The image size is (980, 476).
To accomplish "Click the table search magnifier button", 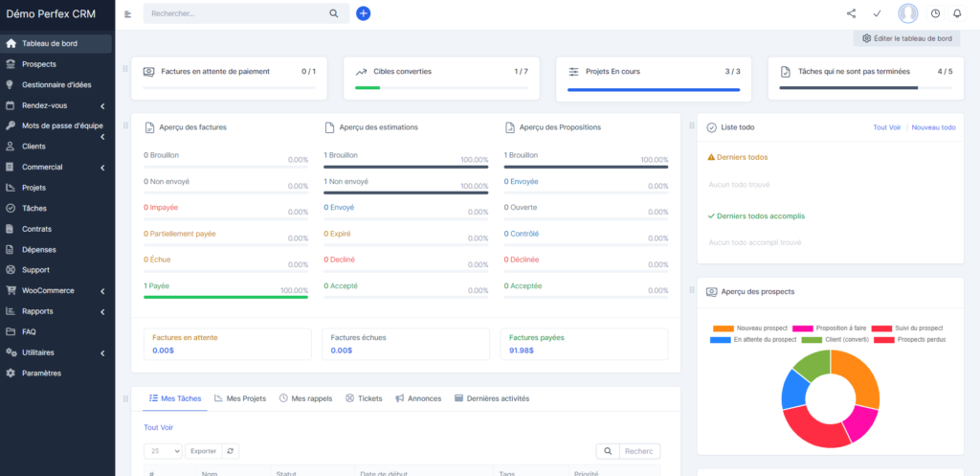I will click(608, 451).
